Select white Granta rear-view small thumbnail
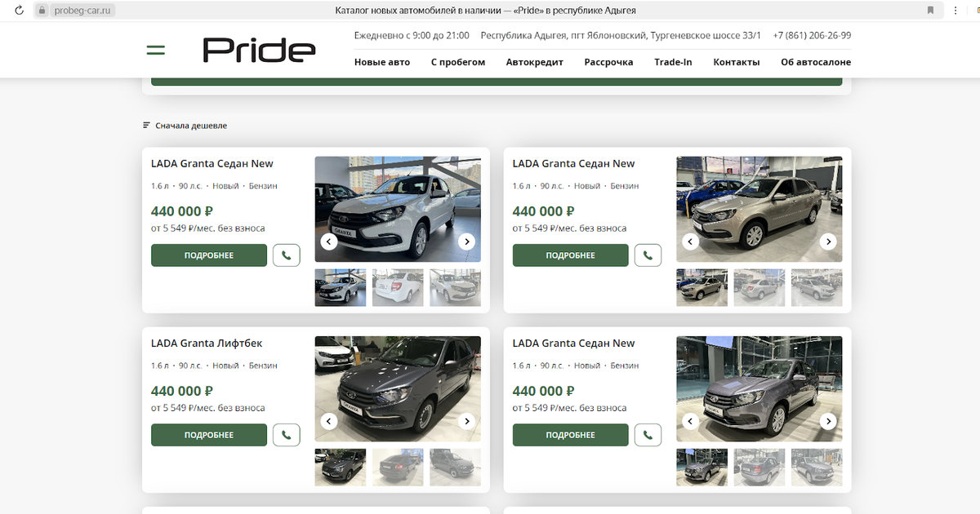Viewport: 980px width, 514px height. click(398, 287)
